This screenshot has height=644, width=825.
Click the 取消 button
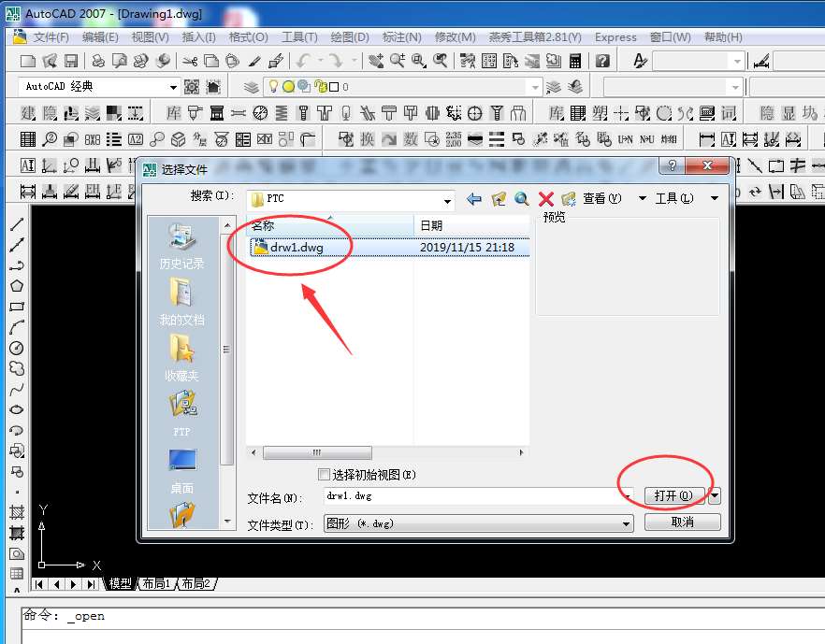click(x=683, y=522)
